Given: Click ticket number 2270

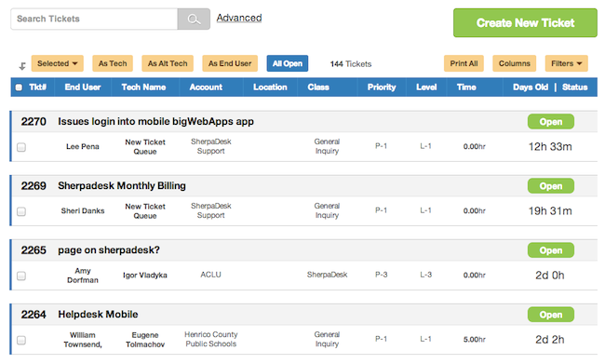Looking at the screenshot, I should coord(34,122).
